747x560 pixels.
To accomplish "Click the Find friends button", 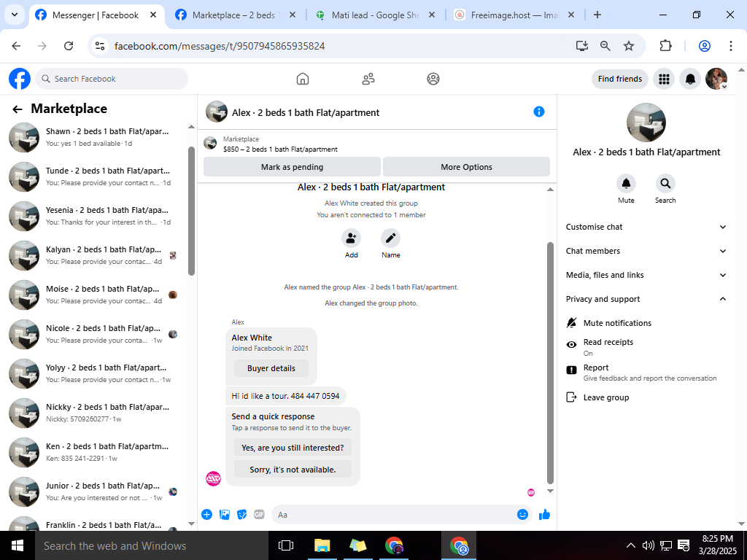I will pos(620,79).
